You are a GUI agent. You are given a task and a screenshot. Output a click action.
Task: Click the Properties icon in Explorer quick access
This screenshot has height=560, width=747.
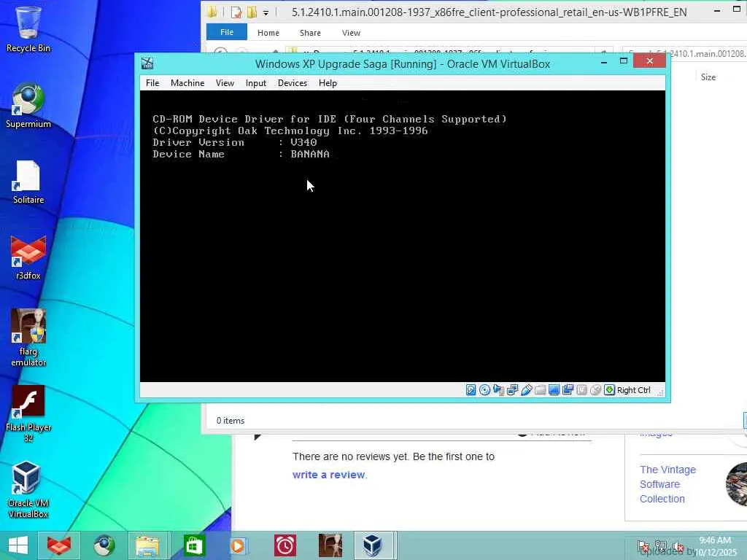[236, 12]
